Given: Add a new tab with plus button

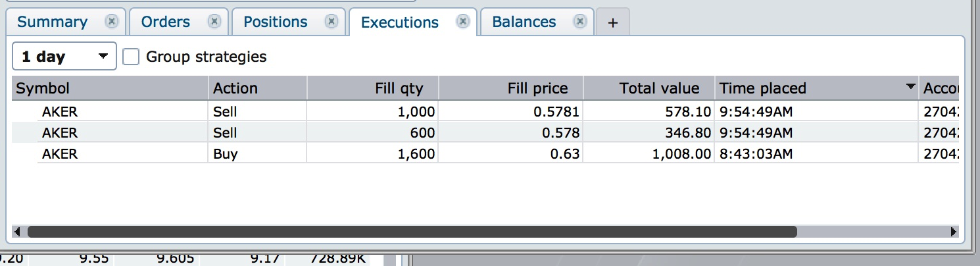Looking at the screenshot, I should point(613,23).
